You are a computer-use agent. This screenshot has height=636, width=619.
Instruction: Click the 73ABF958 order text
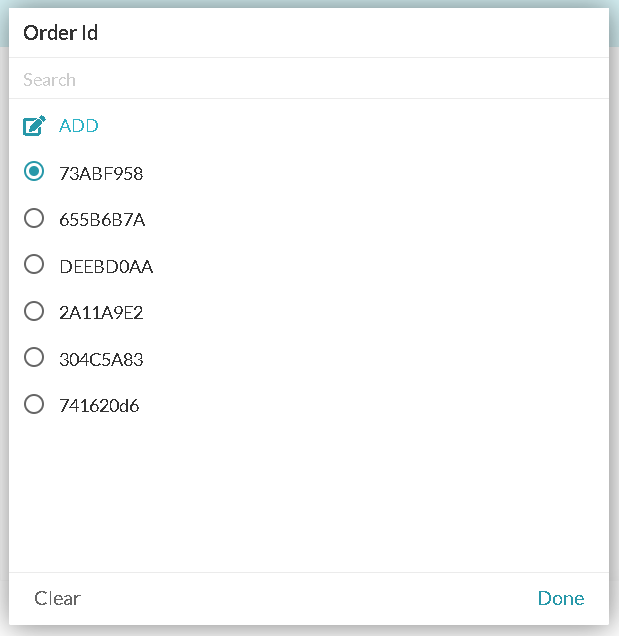(101, 174)
